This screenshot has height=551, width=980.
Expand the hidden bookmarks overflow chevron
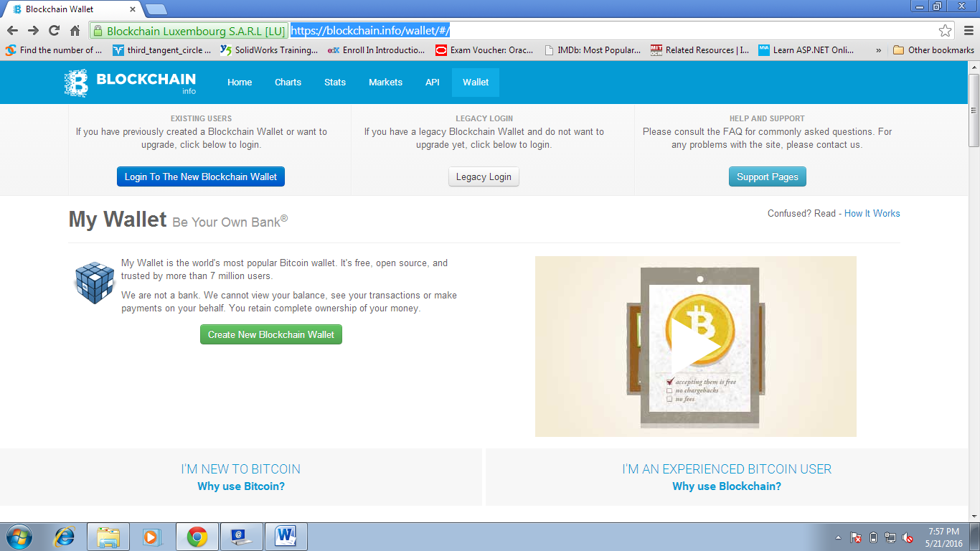(879, 50)
